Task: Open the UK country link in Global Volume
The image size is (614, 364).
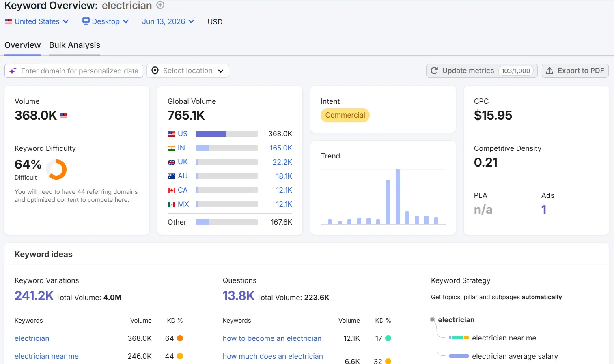Action: click(x=183, y=162)
